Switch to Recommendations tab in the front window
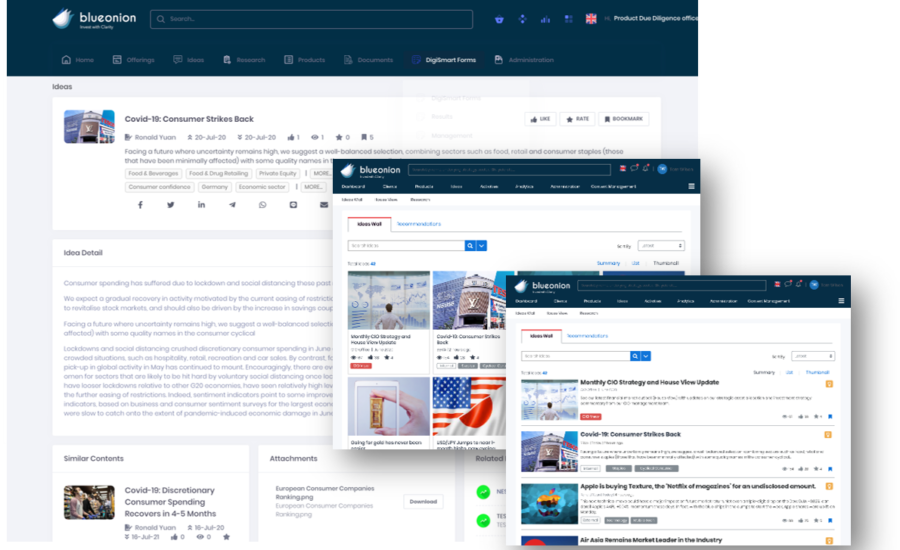This screenshot has height=550, width=900. (587, 336)
